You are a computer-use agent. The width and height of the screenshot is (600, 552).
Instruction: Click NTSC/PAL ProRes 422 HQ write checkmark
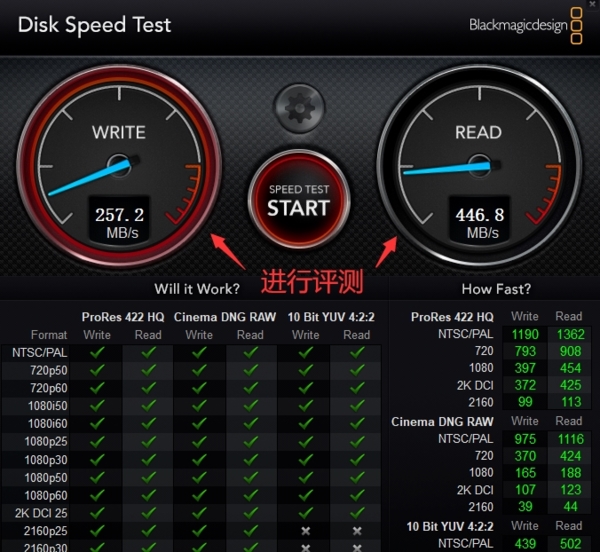(97, 352)
